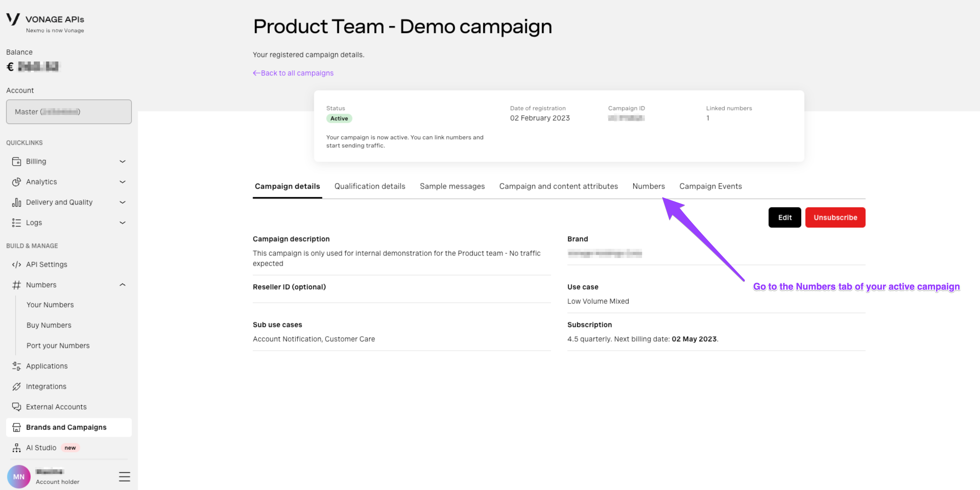Click the Integrations plug icon
Image resolution: width=980 pixels, height=490 pixels.
point(16,387)
